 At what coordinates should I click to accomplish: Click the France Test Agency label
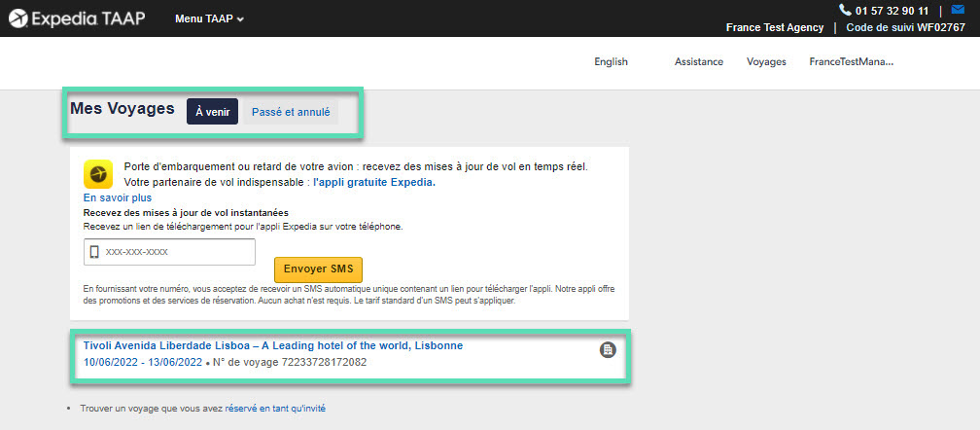(775, 27)
